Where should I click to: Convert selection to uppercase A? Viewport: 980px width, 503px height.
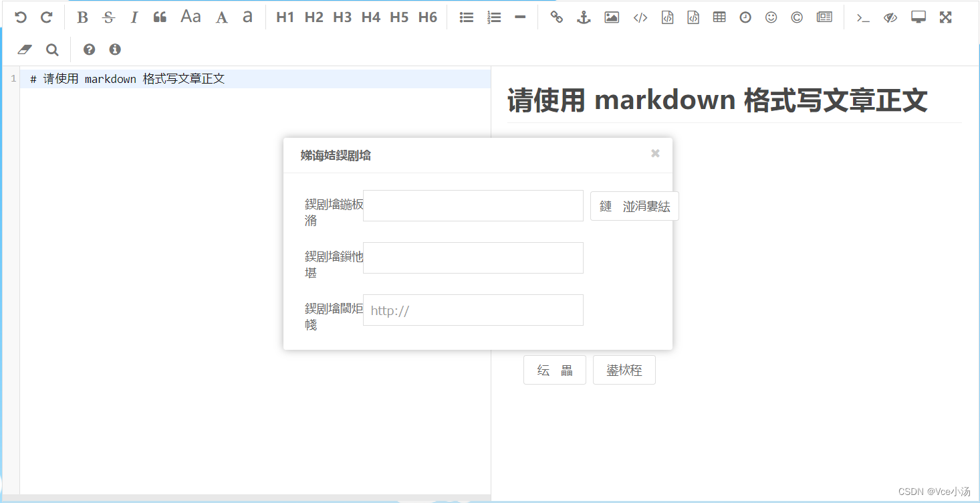point(222,17)
